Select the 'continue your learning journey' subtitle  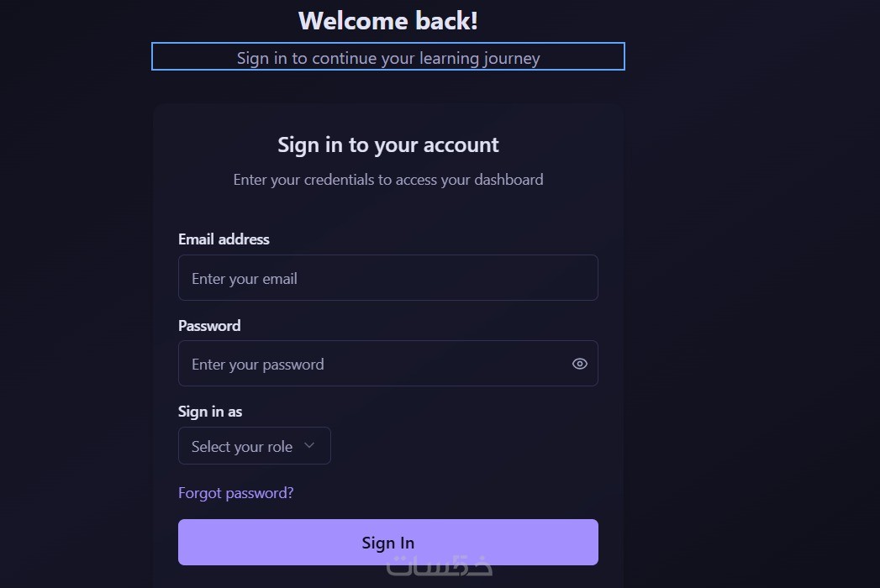pos(388,58)
